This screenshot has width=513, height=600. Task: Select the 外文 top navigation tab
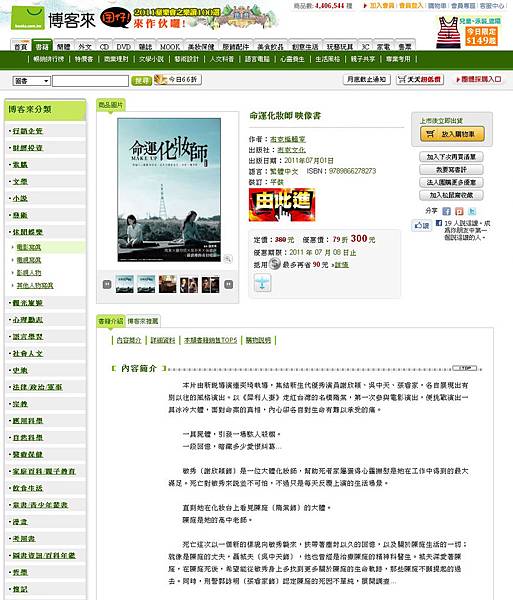[x=85, y=47]
